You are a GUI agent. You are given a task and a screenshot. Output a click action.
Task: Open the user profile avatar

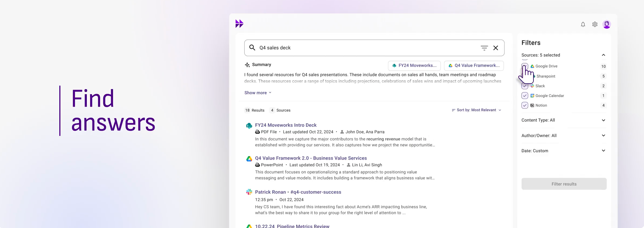click(607, 25)
